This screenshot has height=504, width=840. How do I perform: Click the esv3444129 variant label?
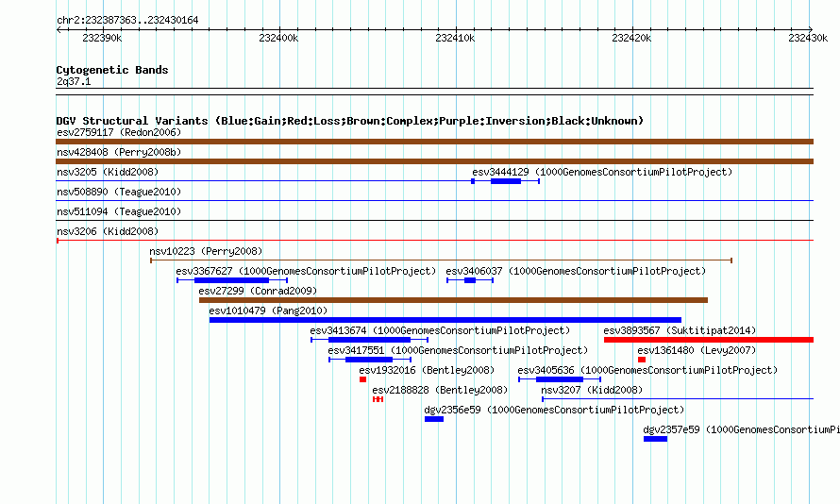[x=602, y=172]
